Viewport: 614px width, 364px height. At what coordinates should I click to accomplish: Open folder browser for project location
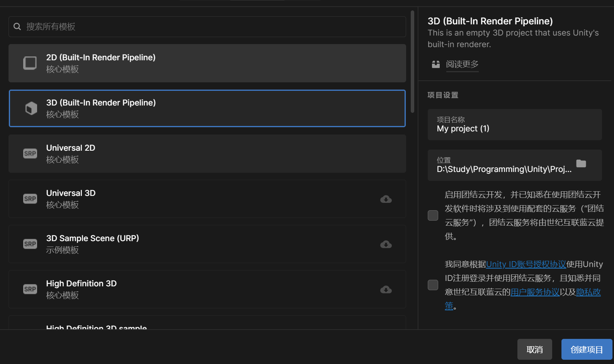click(x=581, y=163)
